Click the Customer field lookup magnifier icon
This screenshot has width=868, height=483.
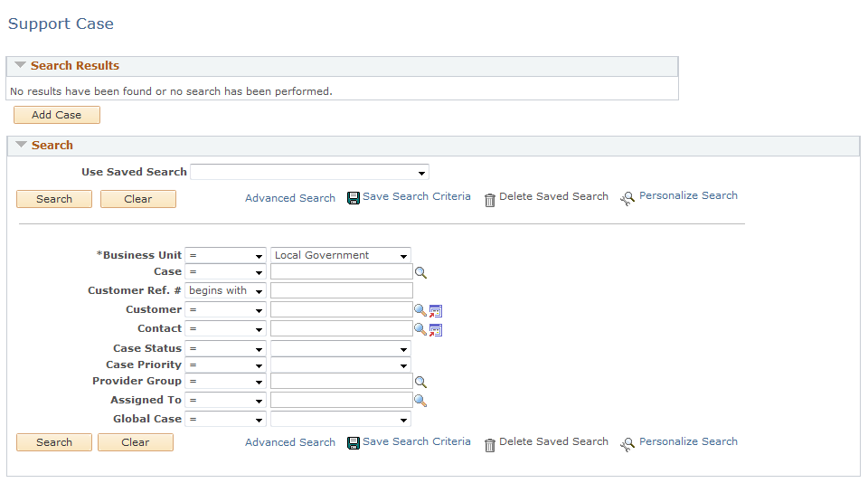(420, 310)
